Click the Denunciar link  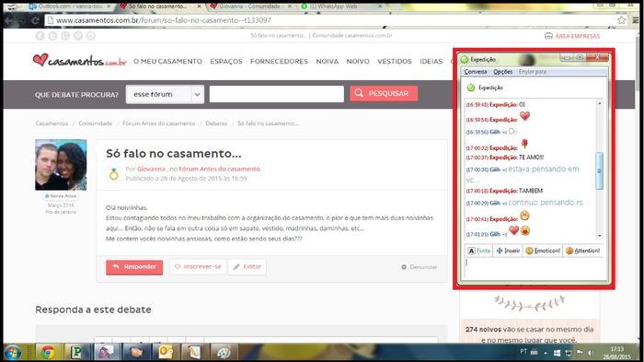point(419,267)
